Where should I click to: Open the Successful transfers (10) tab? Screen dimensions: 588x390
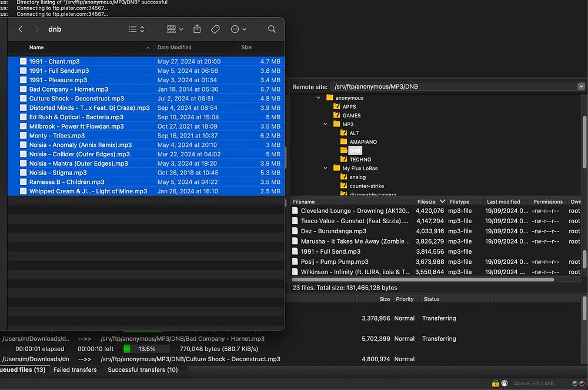pos(142,370)
